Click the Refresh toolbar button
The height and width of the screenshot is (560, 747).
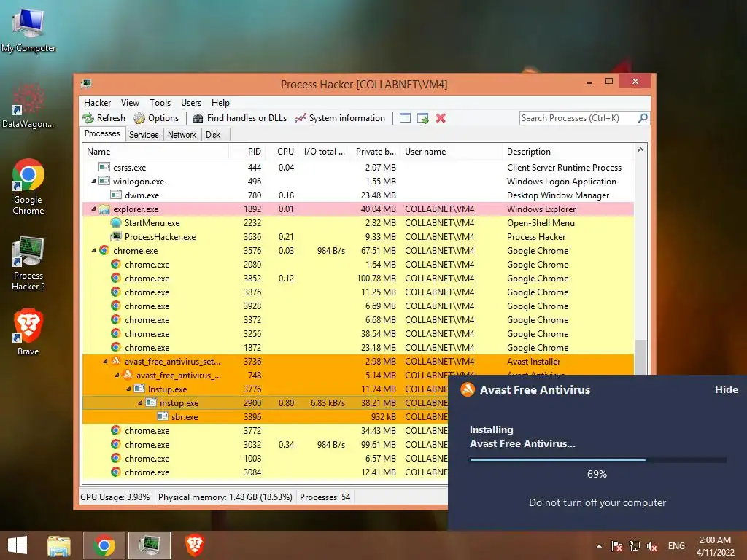click(x=104, y=118)
